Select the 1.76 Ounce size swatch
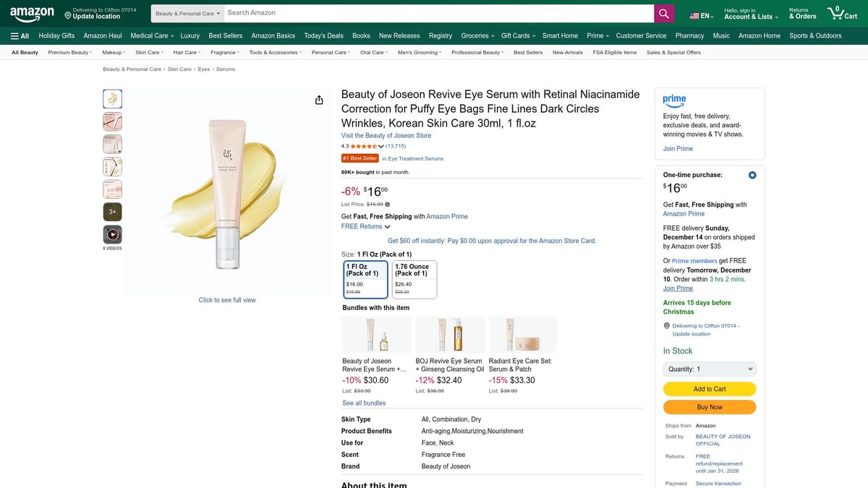Screen dimensions: 868x488 pyautogui.click(x=414, y=279)
